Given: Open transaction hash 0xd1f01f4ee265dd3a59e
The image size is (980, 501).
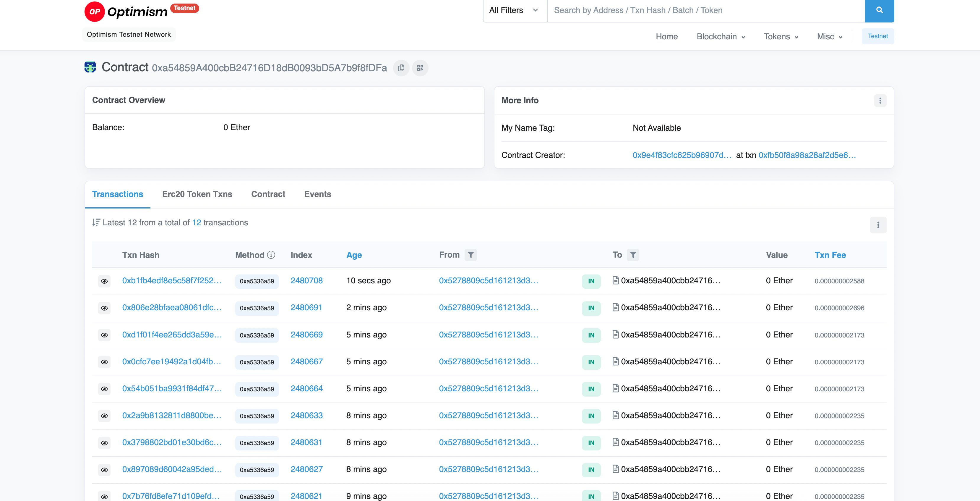Looking at the screenshot, I should coord(172,334).
